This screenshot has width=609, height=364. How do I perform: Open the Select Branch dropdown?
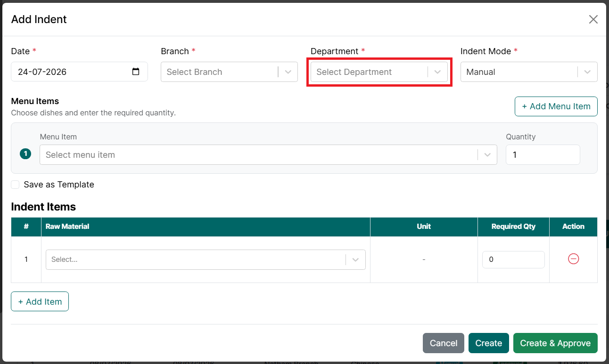[229, 72]
